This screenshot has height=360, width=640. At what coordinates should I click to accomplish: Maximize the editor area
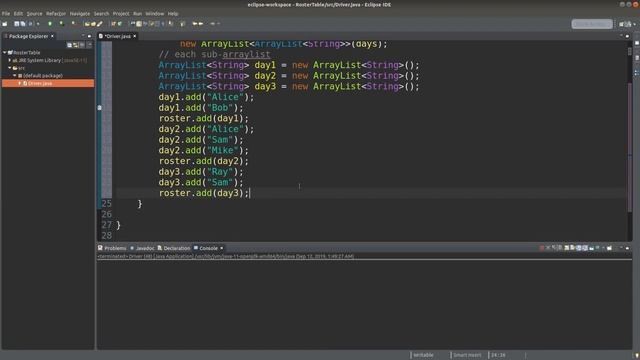[627, 36]
